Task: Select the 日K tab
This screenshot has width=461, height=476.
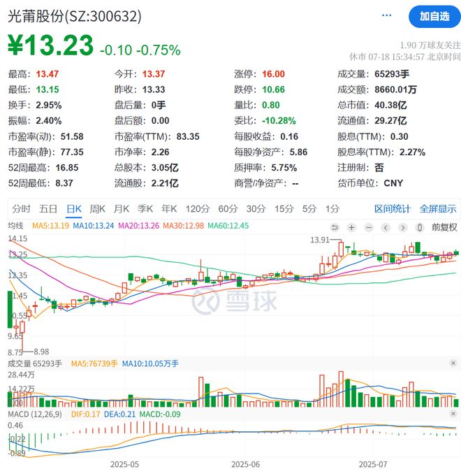Action: pos(74,209)
